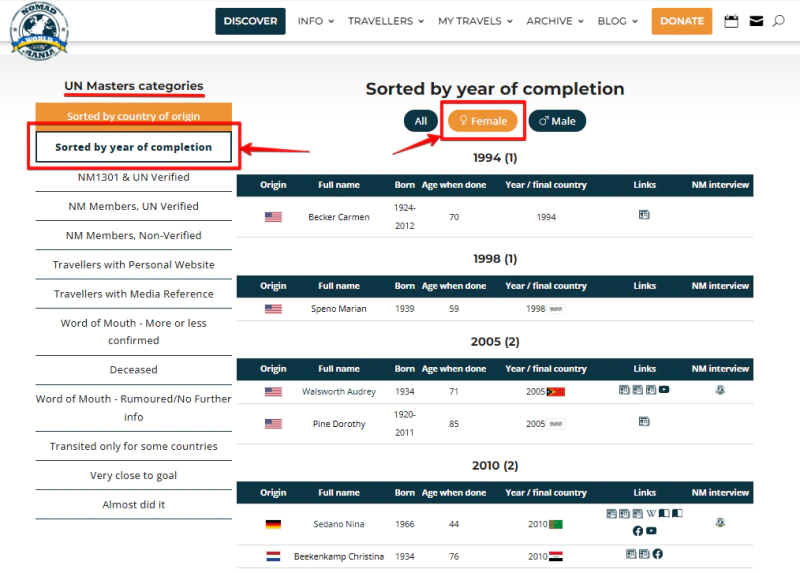Filter list by Female
This screenshot has height=573, width=800.
click(x=482, y=121)
